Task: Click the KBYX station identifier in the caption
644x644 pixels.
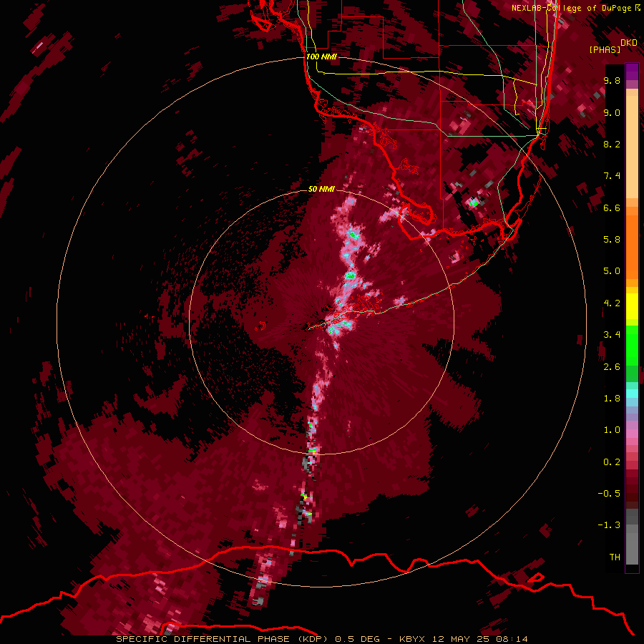Action: 414,639
